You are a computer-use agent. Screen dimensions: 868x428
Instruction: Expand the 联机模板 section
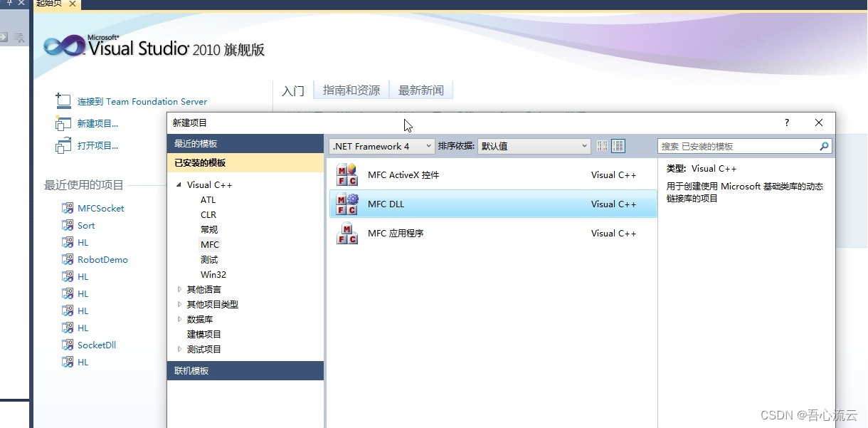pyautogui.click(x=245, y=370)
